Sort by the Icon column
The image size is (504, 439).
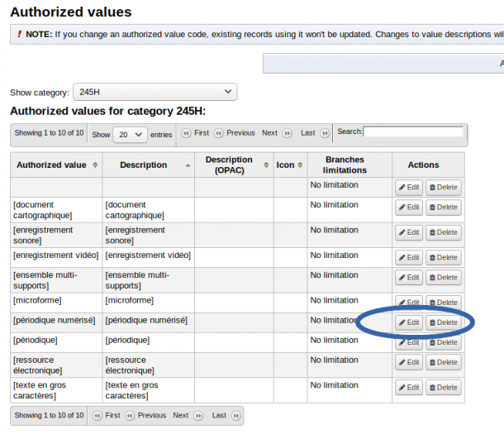290,165
